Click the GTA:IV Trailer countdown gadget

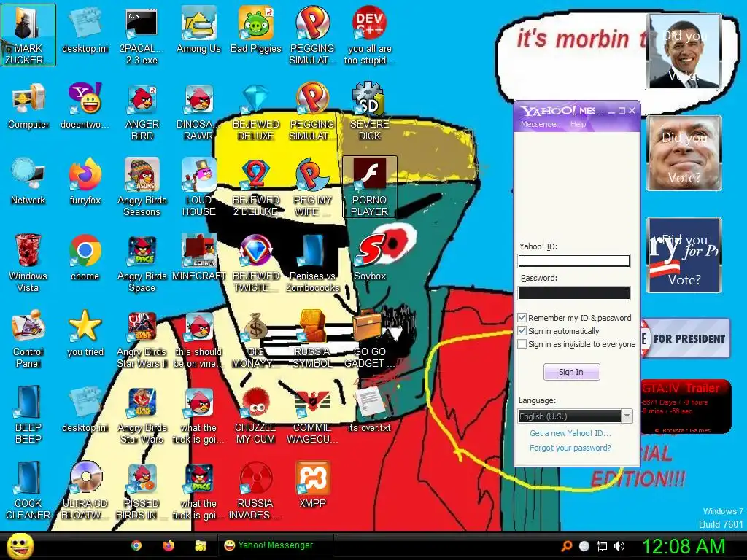pos(686,407)
